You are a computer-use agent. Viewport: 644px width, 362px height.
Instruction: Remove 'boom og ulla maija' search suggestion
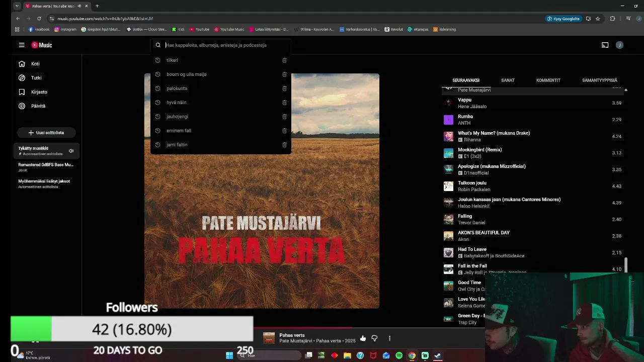pyautogui.click(x=284, y=74)
